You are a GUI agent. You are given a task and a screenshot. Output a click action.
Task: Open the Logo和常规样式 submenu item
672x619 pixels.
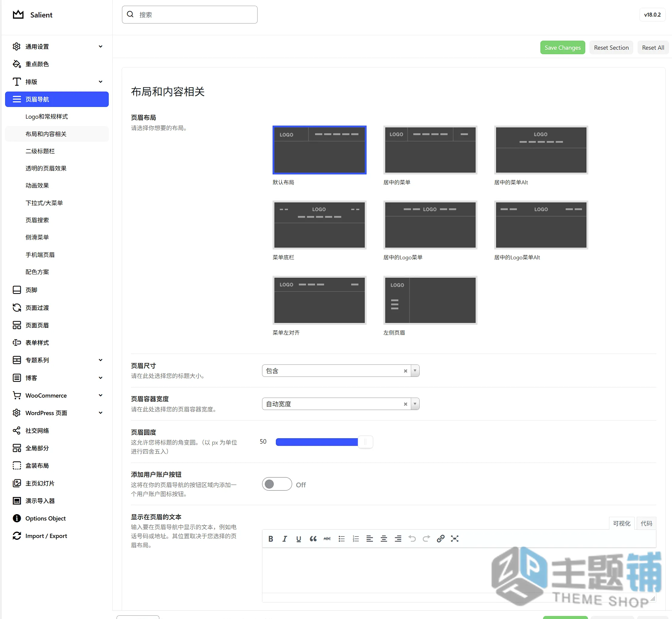coord(47,117)
